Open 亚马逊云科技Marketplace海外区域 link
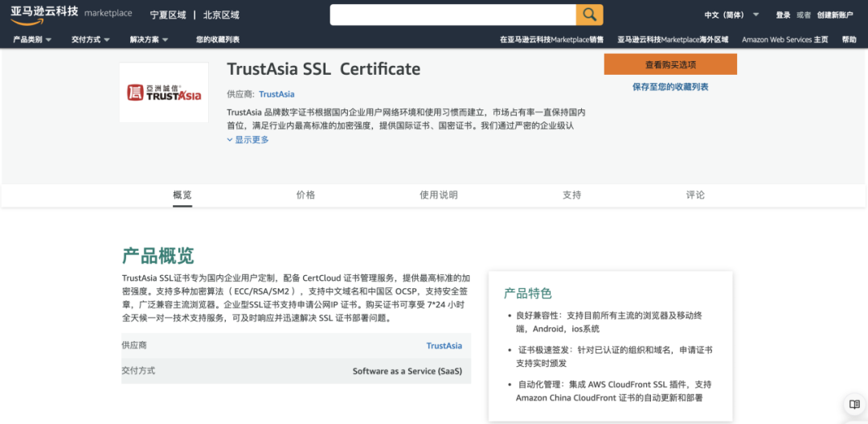 tap(673, 39)
